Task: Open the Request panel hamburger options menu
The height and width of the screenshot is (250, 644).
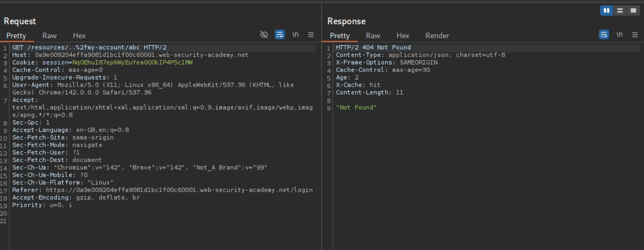Action: point(311,35)
